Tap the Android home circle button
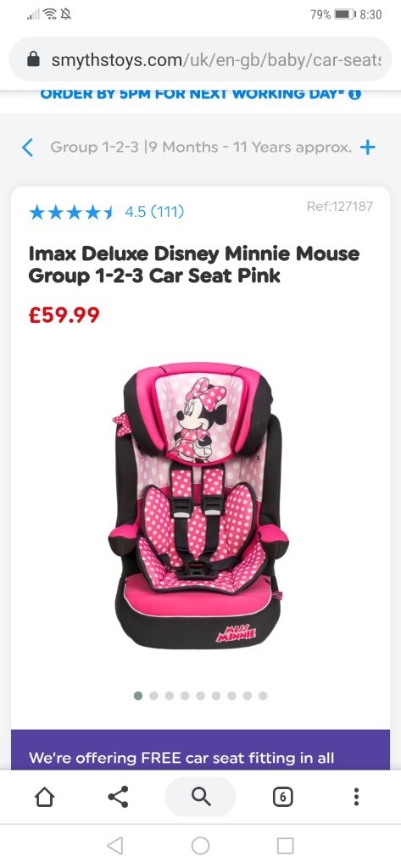The height and width of the screenshot is (868, 401). click(200, 845)
